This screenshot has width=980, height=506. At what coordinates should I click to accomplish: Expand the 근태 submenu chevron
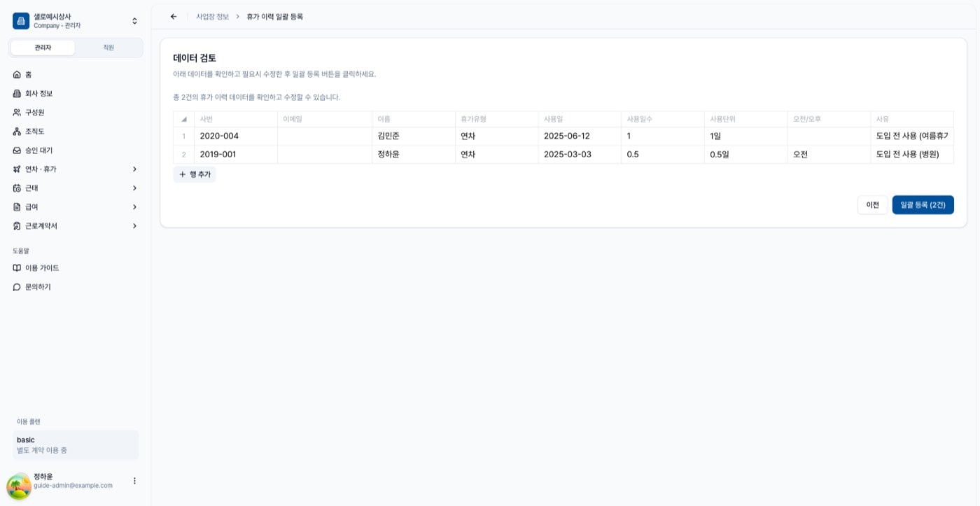pyautogui.click(x=134, y=188)
